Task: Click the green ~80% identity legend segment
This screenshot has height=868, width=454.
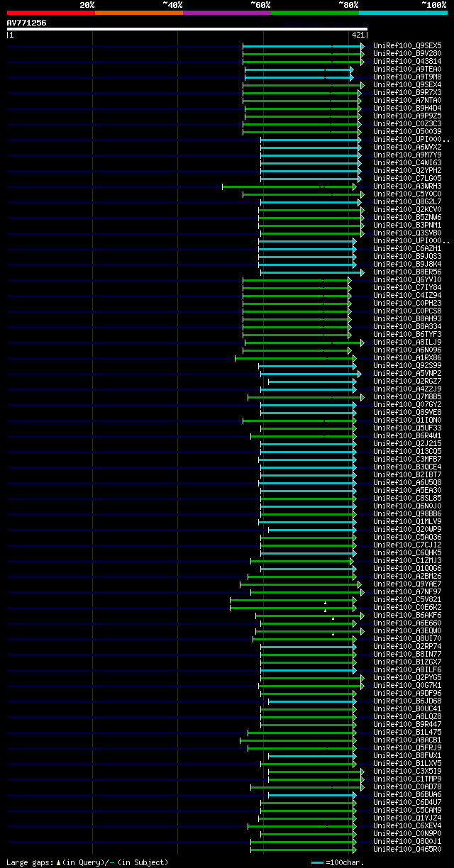Action: (314, 13)
